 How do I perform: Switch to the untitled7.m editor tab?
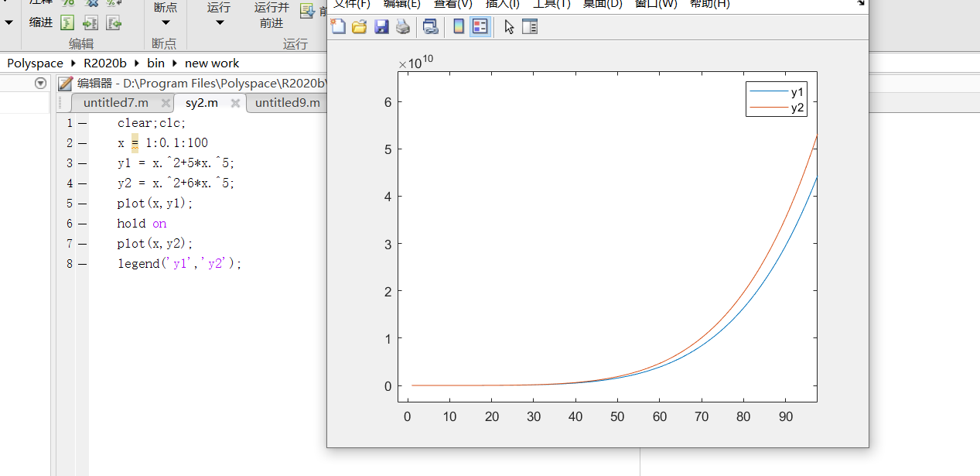pos(115,103)
